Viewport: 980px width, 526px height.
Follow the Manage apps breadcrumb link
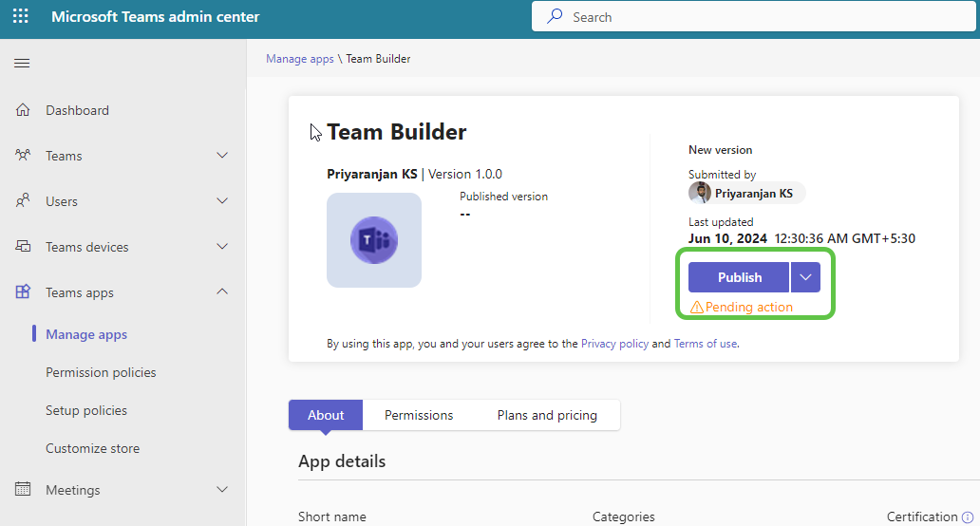pos(300,59)
